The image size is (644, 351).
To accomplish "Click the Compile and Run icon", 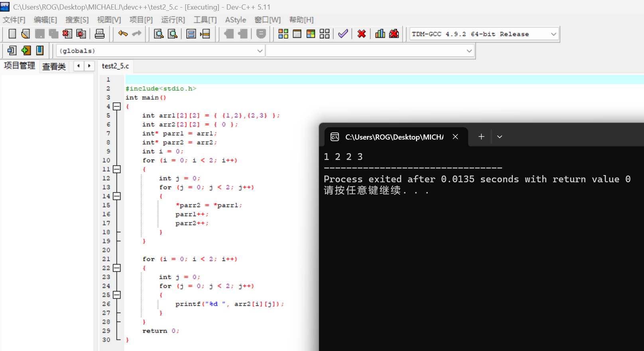I will point(311,34).
